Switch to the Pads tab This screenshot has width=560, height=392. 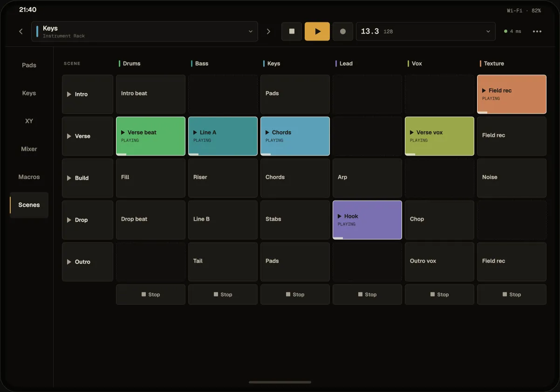29,65
